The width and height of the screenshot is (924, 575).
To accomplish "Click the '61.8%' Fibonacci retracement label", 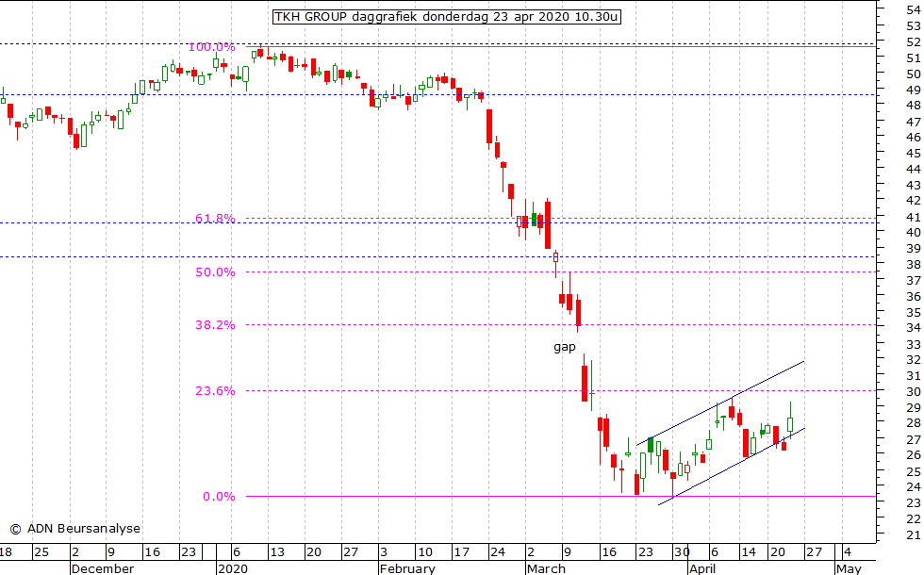I will [215, 219].
